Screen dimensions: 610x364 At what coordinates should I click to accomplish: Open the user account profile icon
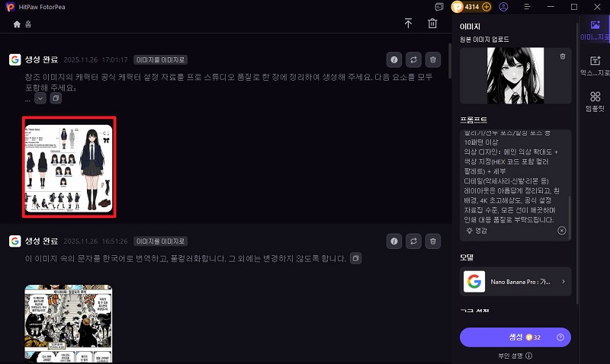pyautogui.click(x=503, y=7)
